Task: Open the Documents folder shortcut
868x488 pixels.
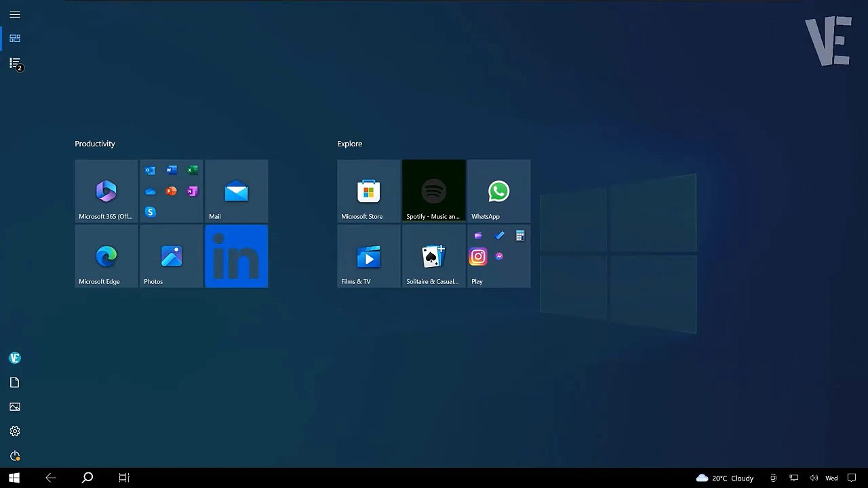Action: (x=15, y=382)
